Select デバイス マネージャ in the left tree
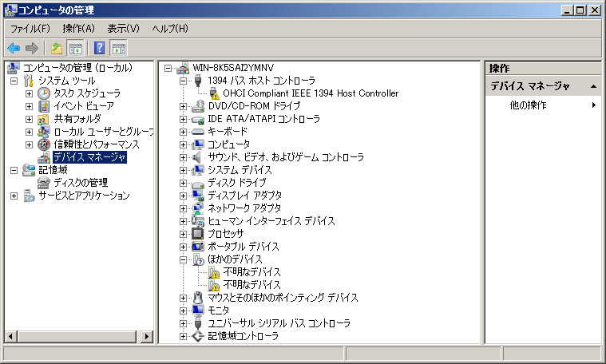This screenshot has height=364, width=606. [x=89, y=157]
